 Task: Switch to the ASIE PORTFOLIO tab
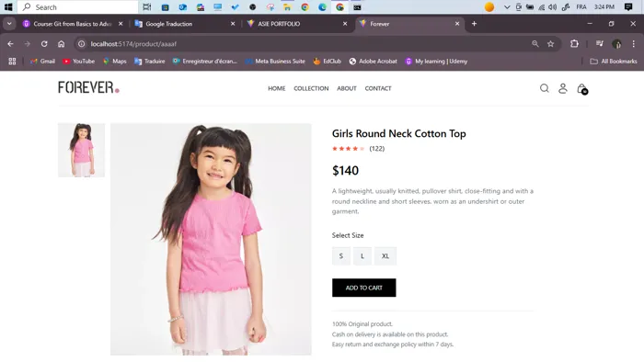[x=297, y=24]
